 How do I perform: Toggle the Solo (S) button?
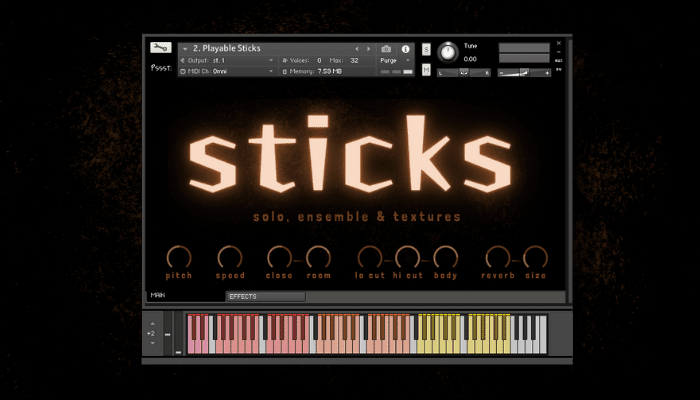point(426,49)
